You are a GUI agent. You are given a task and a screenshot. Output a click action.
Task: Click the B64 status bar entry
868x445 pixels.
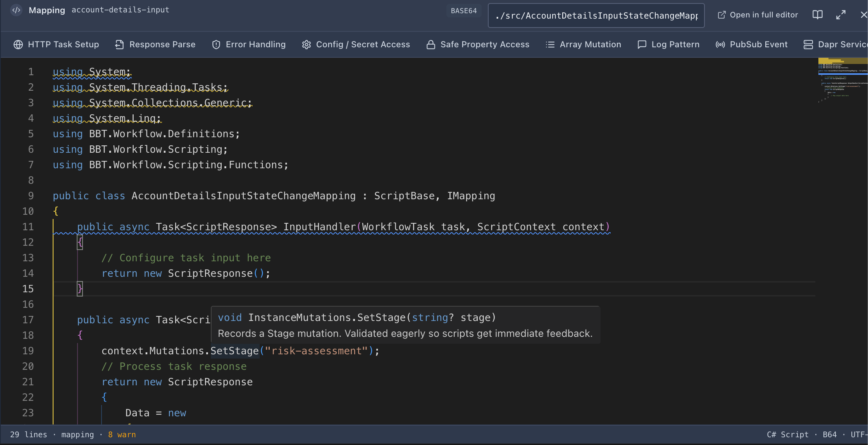830,435
